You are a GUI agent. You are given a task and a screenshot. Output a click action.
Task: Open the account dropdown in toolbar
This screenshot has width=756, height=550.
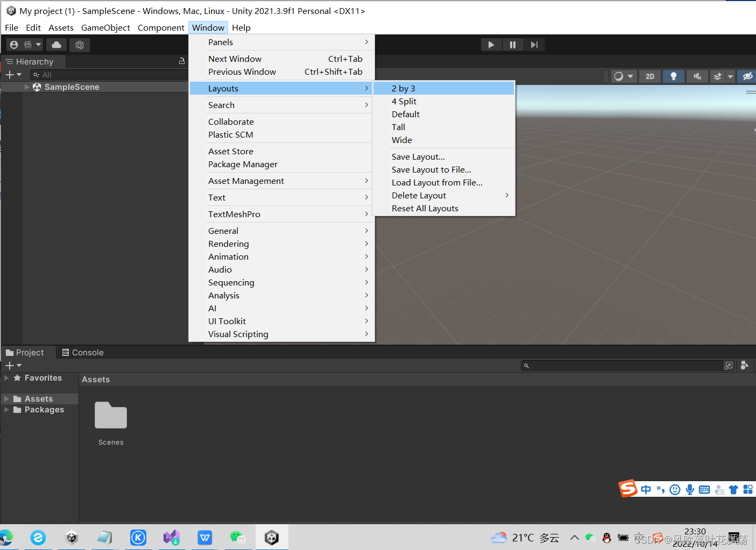25,45
